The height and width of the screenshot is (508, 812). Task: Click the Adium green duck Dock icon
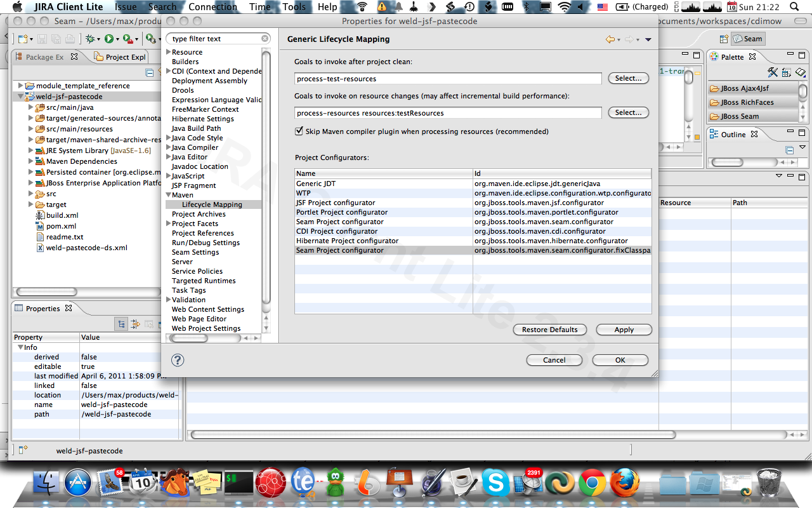pyautogui.click(x=335, y=483)
